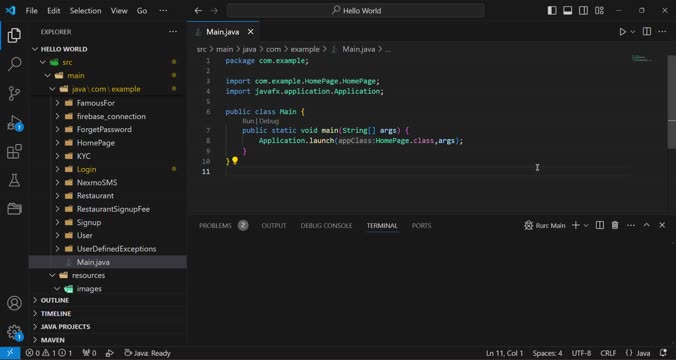Expand the firebase_connection folder
This screenshot has height=360, width=676.
point(57,116)
